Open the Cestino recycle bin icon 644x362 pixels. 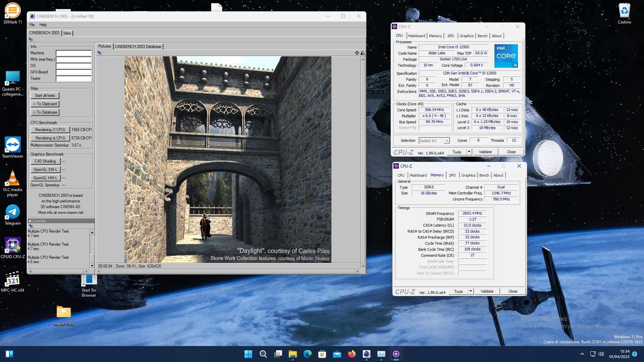[624, 13]
